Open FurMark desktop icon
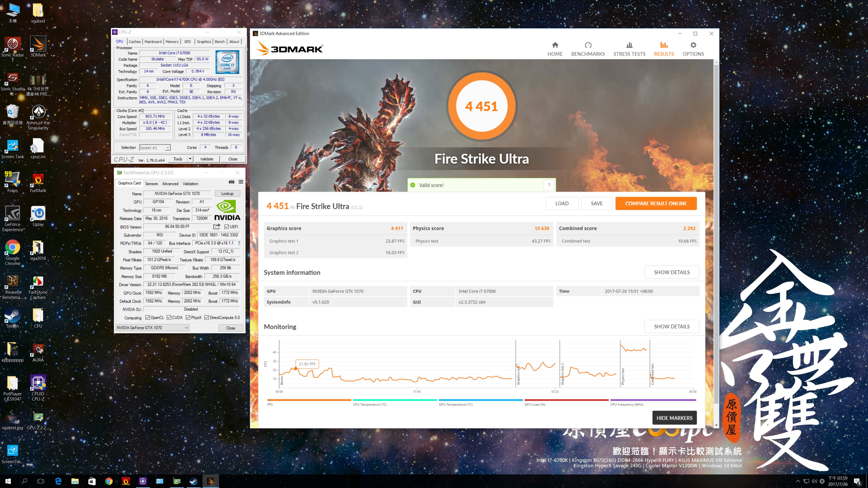 click(38, 182)
